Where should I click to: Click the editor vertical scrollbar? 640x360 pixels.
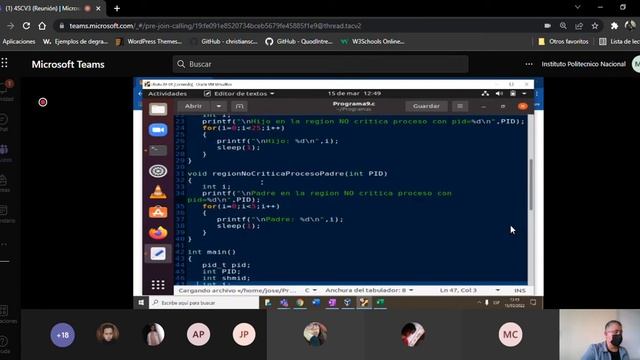pos(531,185)
